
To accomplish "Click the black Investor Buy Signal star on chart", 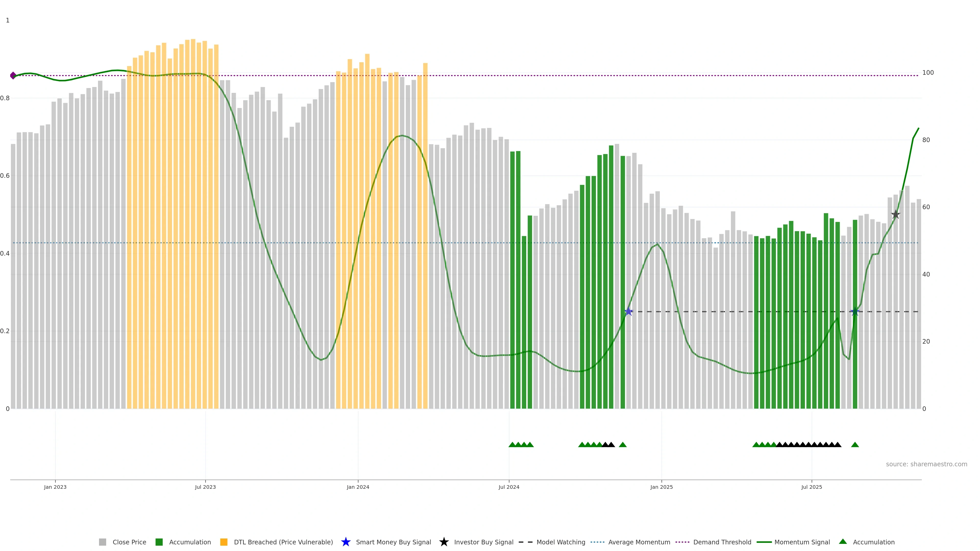I will 896,215.
